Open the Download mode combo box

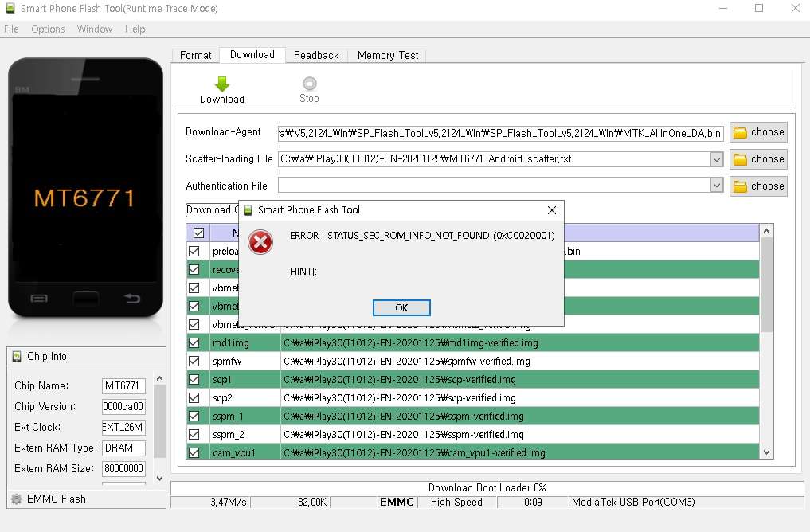(212, 210)
